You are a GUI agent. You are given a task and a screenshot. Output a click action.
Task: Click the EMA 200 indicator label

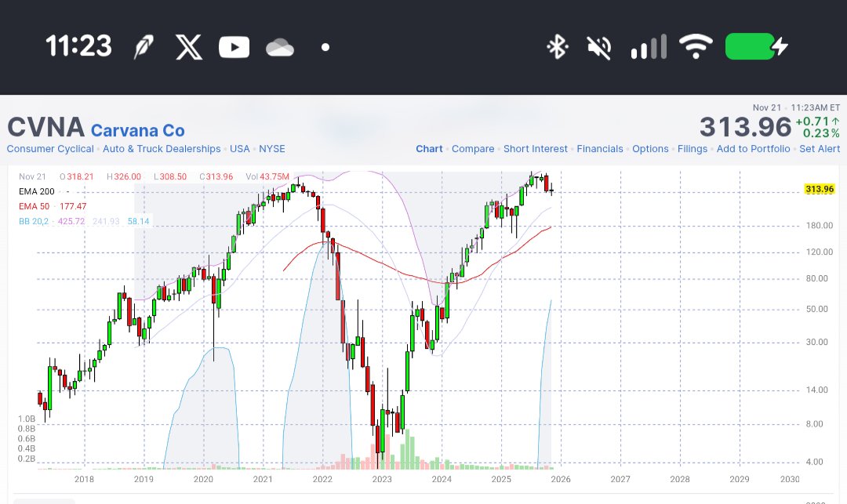coord(37,191)
